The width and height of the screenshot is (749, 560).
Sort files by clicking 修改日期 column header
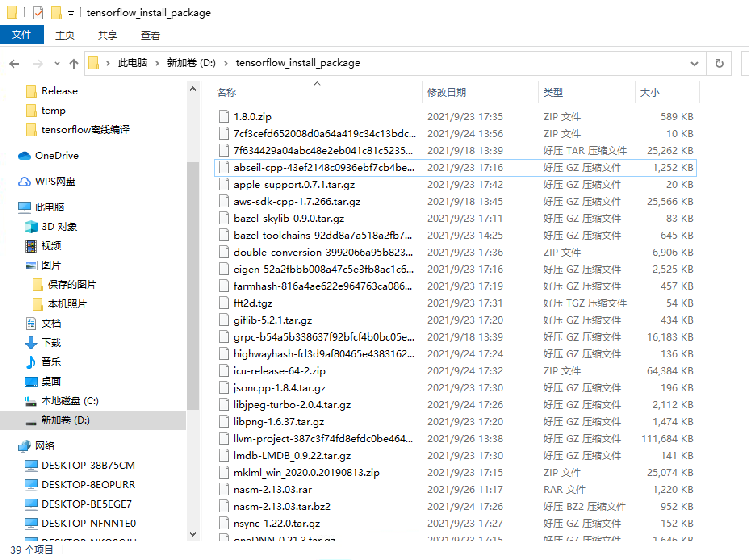(446, 92)
